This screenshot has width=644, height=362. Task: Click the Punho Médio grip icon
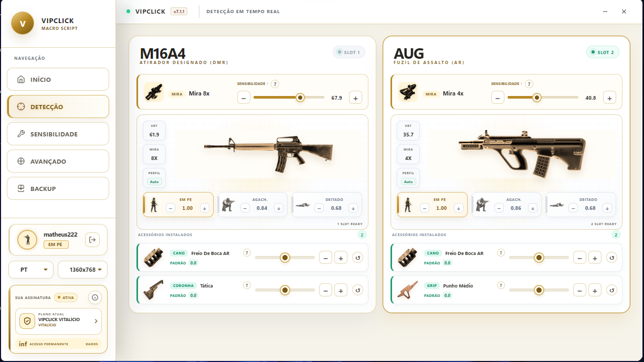click(408, 290)
